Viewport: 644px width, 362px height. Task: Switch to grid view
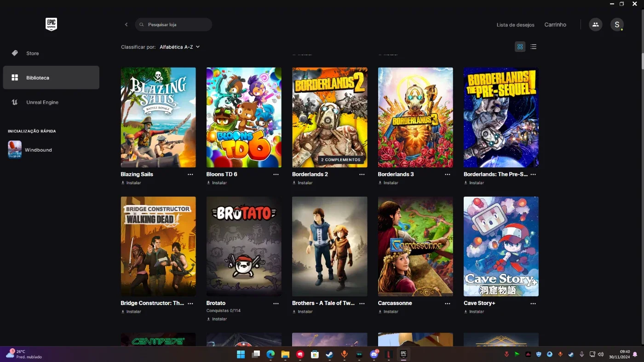(520, 46)
